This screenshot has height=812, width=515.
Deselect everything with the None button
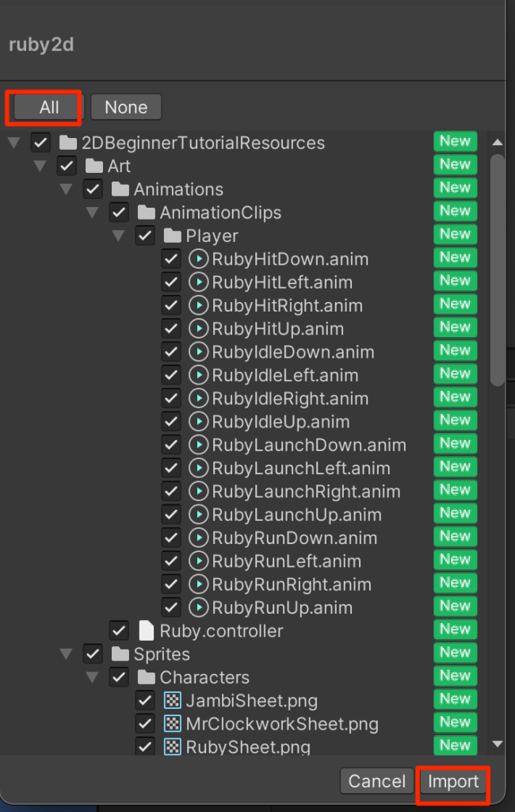(126, 107)
